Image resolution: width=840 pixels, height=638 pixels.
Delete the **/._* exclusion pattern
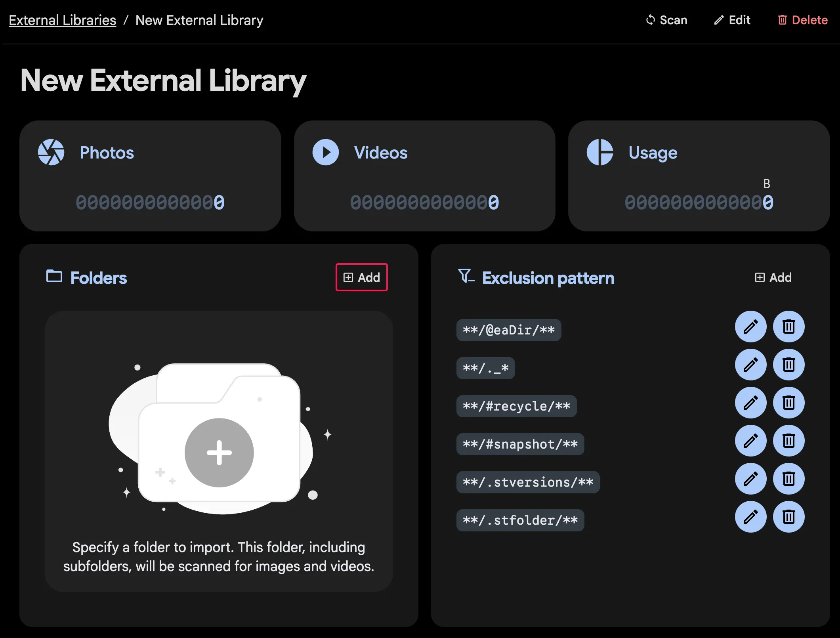click(x=788, y=365)
